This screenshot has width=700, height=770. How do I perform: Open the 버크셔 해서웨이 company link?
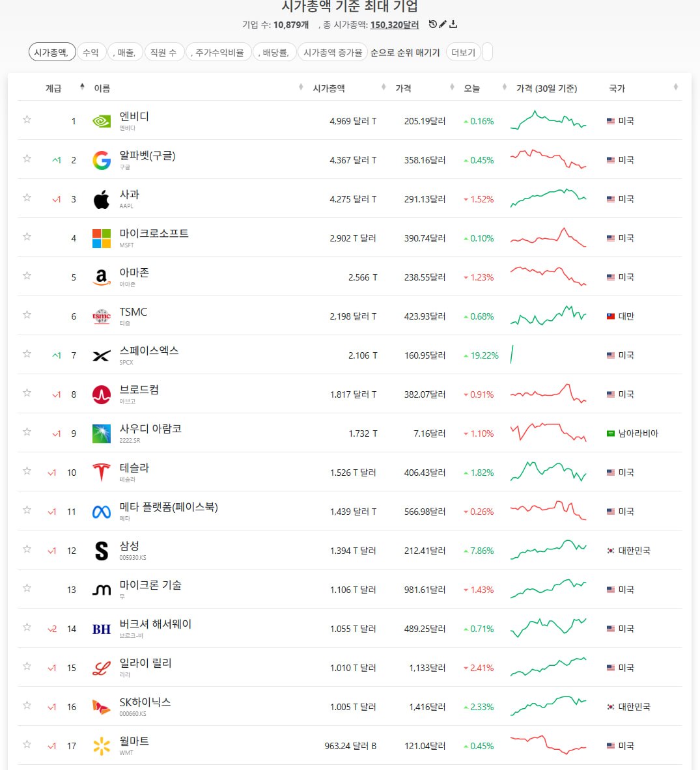tap(155, 624)
